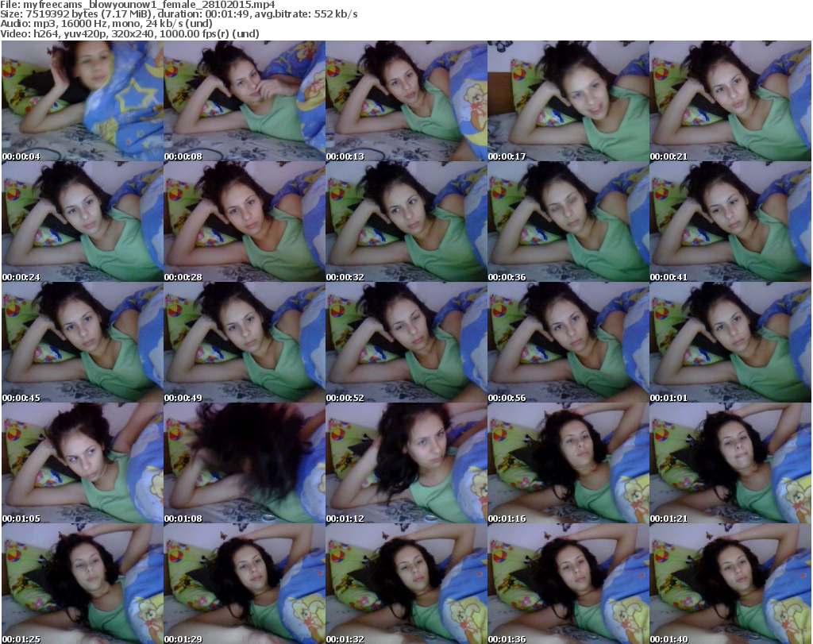
Task: Click the thumbnail marked 00:00:28
Action: [245, 222]
